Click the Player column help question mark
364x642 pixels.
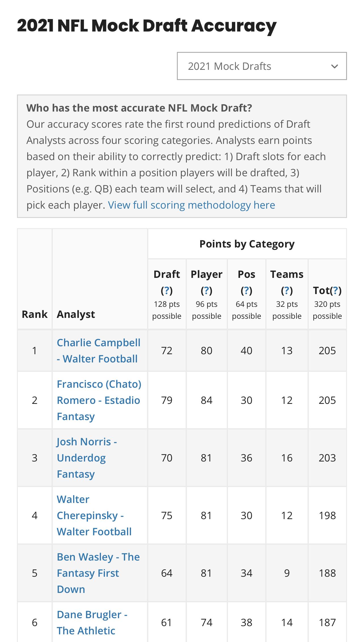207,290
